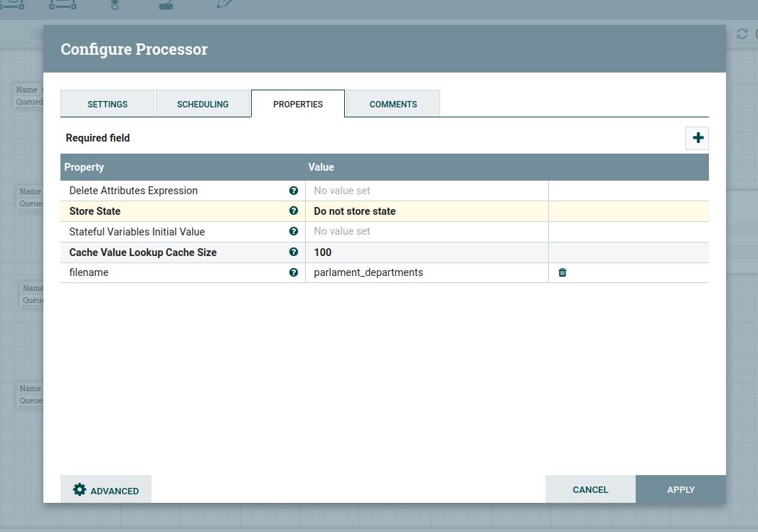The image size is (758, 532).
Task: Go to the Comments tab
Action: pyautogui.click(x=393, y=104)
